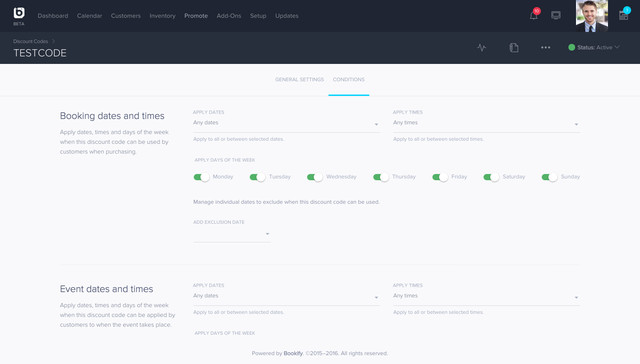The width and height of the screenshot is (640, 364).
Task: Open the activity pulse icon
Action: [482, 47]
